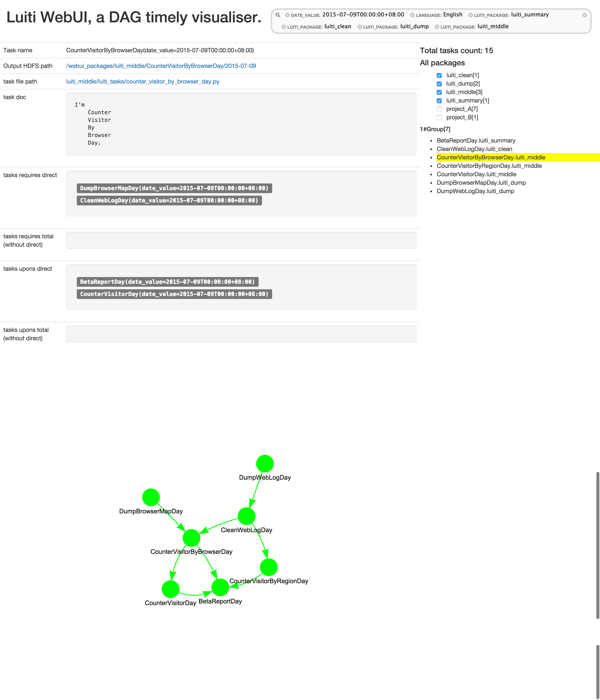Click the BetaReportDay upons task tag
This screenshot has height=700, width=600.
tap(167, 282)
